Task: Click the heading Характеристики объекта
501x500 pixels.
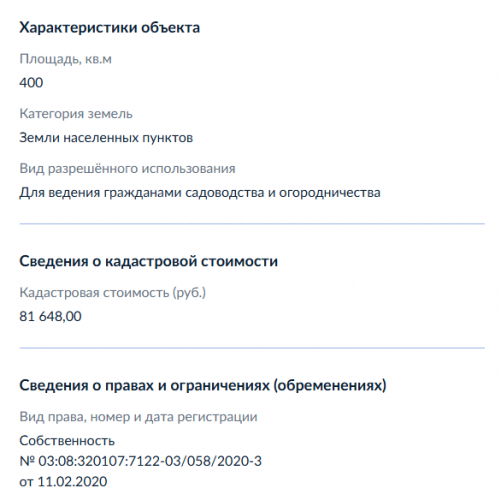Action: click(x=109, y=28)
